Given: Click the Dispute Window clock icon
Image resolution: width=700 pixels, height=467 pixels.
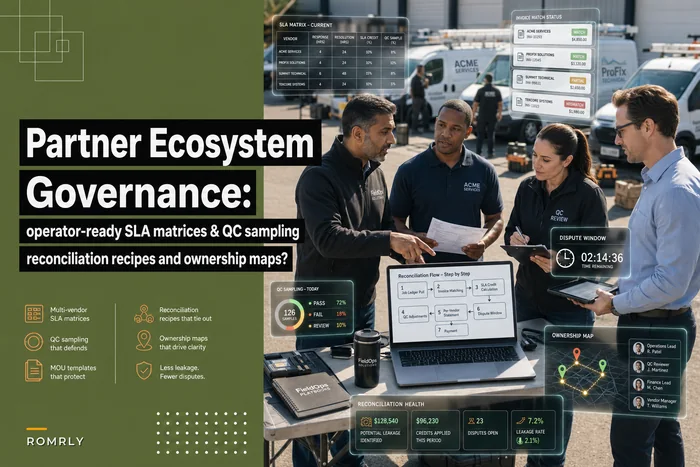Looking at the screenshot, I should 565,258.
